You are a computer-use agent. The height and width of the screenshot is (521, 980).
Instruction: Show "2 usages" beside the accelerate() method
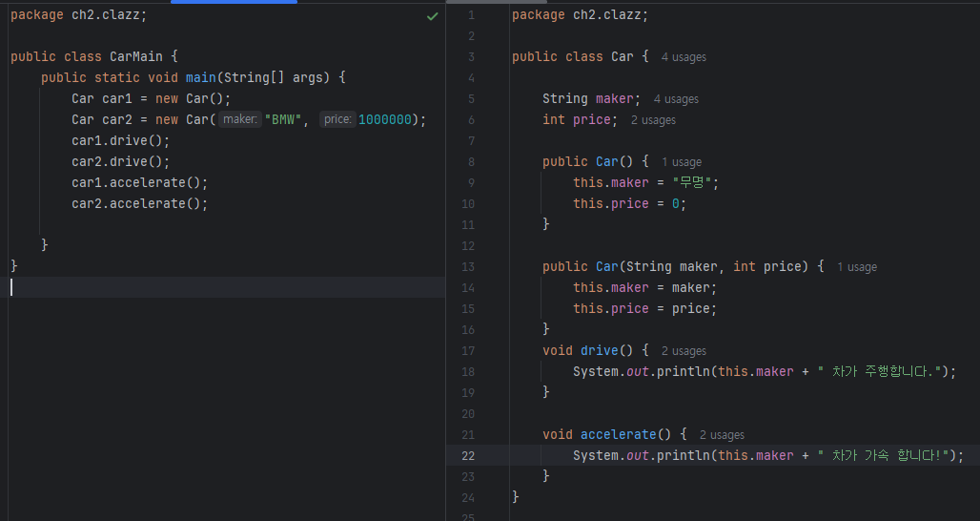722,435
